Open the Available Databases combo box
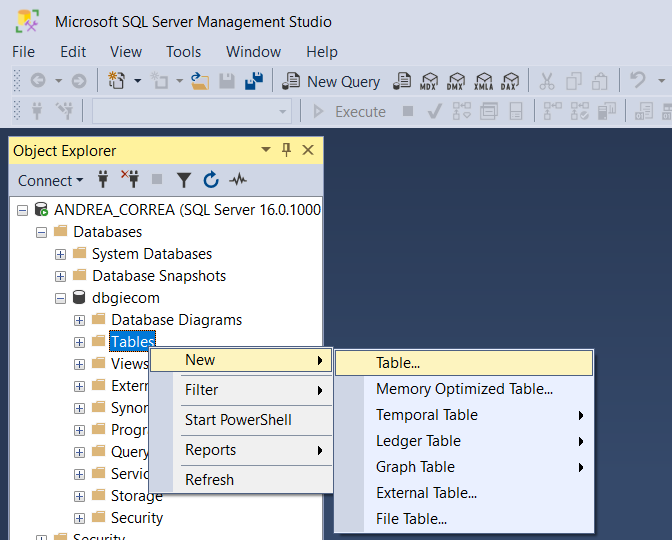 pyautogui.click(x=192, y=111)
